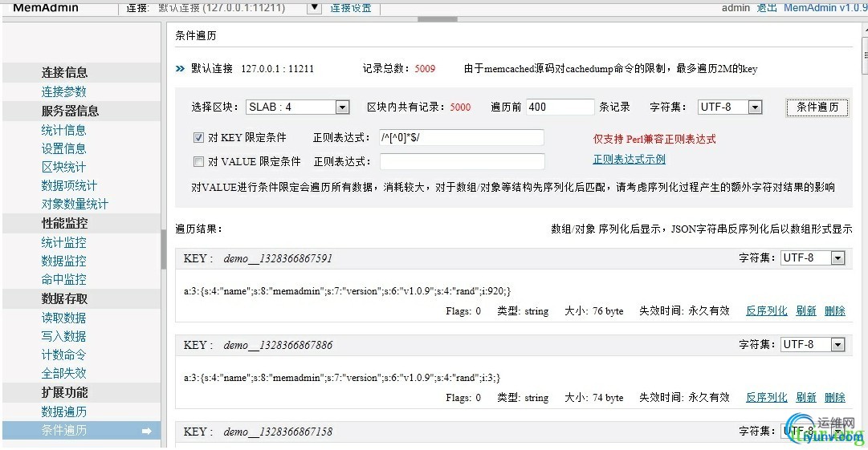Uncheck 对 KEY 限定条件 checkbox
The image size is (868, 450).
(198, 138)
